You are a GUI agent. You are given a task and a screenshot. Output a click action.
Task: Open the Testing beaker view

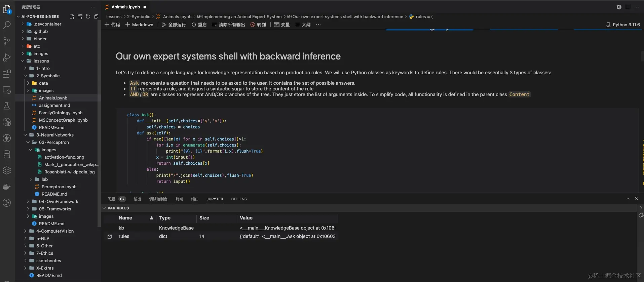(x=7, y=106)
